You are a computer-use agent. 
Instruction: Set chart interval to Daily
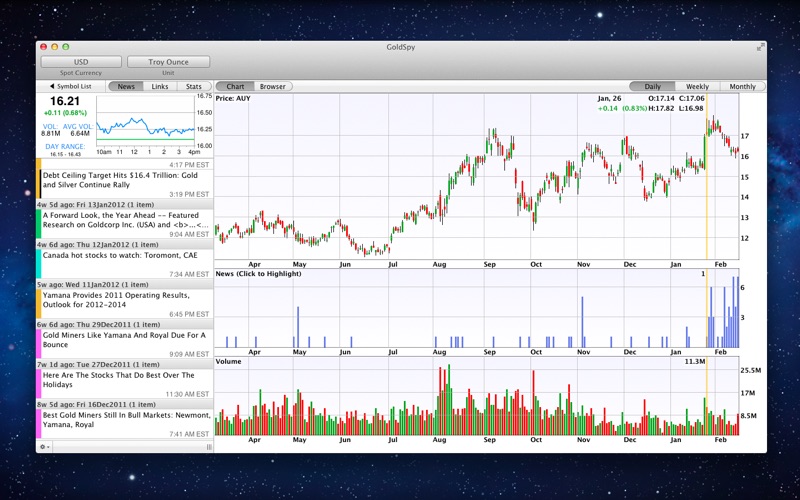click(x=652, y=86)
